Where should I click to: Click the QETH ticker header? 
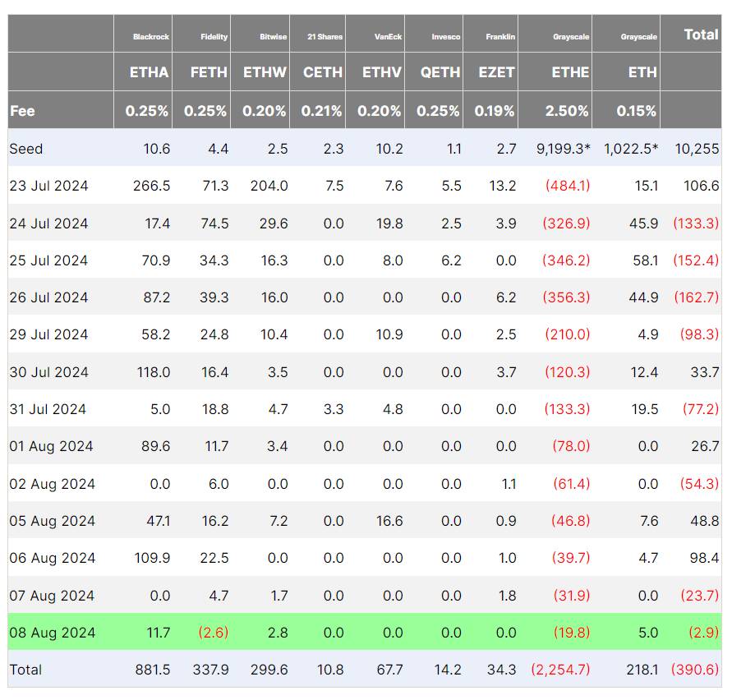tap(440, 72)
